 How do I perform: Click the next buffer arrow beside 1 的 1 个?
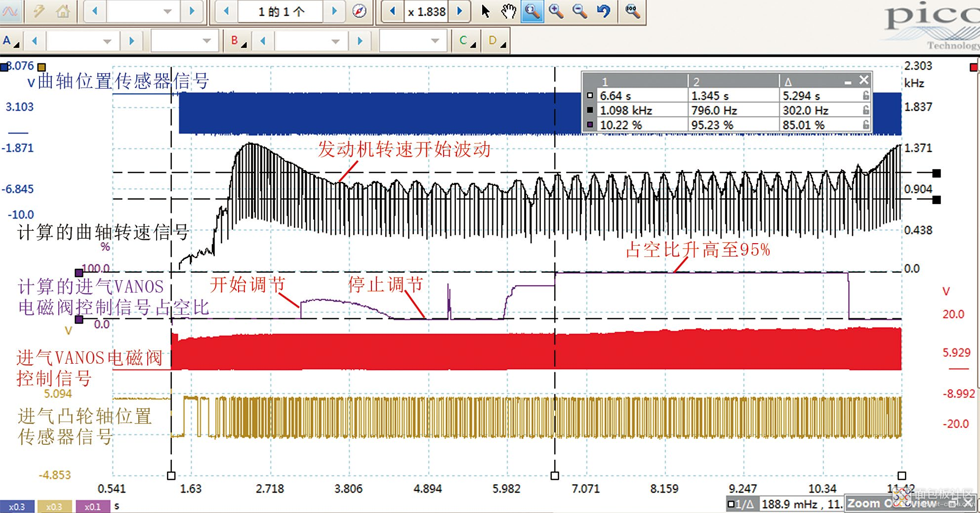click(334, 11)
